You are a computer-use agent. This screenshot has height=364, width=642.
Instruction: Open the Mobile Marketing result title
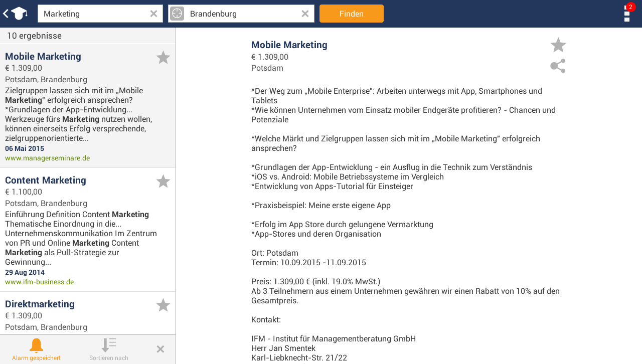pyautogui.click(x=43, y=56)
